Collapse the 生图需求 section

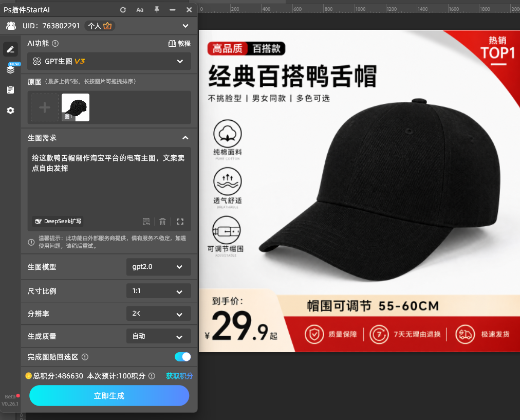(185, 138)
